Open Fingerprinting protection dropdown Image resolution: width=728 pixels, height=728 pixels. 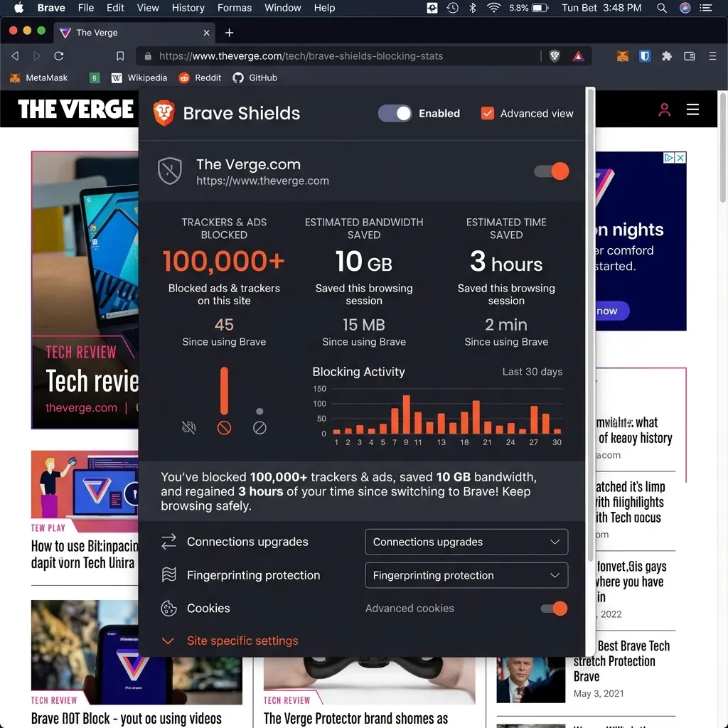tap(466, 575)
